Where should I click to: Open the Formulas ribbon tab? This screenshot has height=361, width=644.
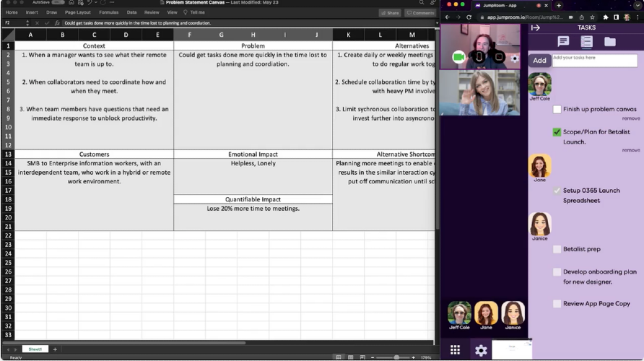click(108, 12)
